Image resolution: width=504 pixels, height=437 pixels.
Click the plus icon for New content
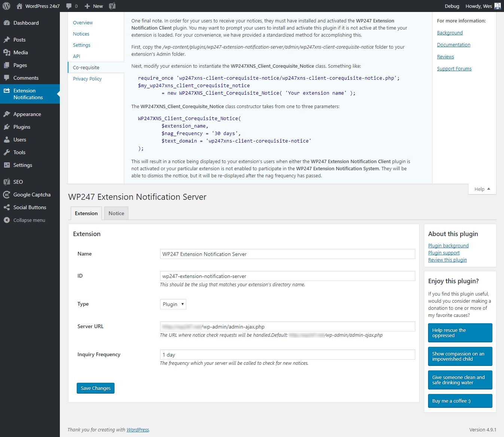point(87,6)
